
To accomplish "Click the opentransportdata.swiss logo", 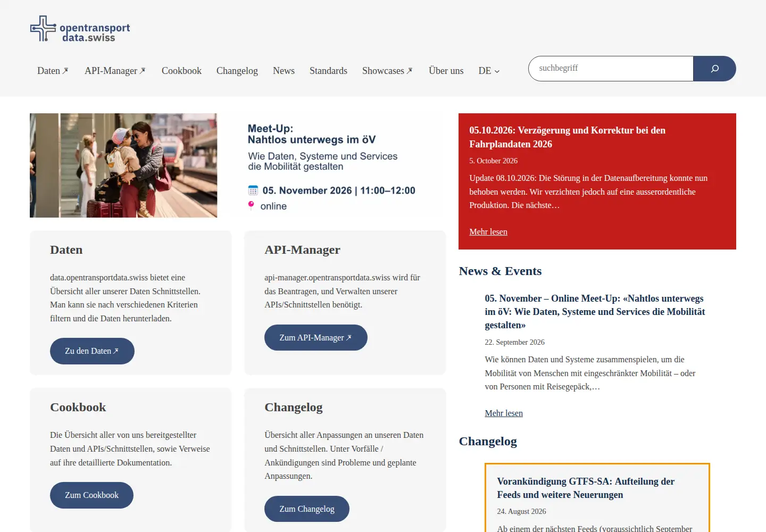I will (x=80, y=29).
